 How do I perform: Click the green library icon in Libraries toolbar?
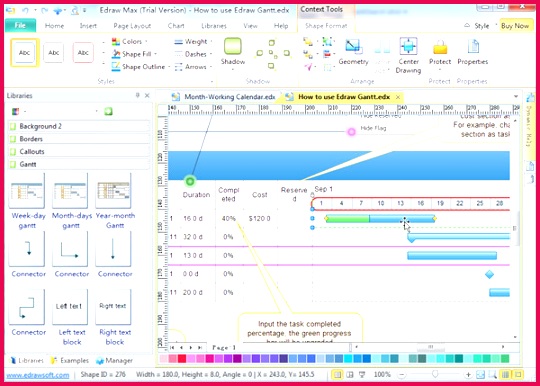point(108,111)
